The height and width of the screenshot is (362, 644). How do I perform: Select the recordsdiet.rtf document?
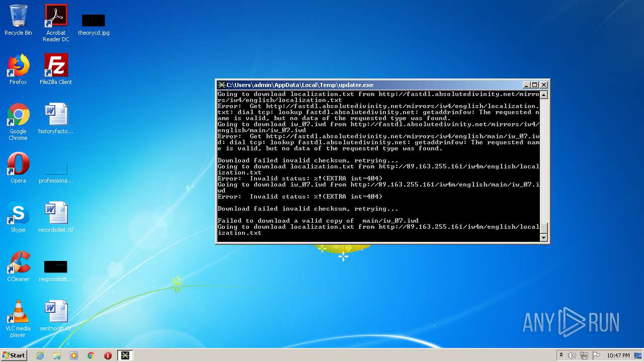click(56, 217)
